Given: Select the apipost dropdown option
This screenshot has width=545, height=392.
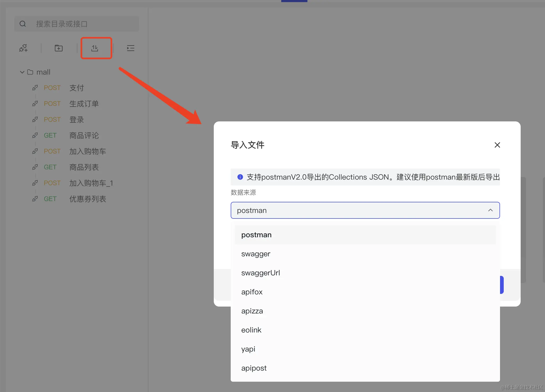Looking at the screenshot, I should tap(254, 368).
